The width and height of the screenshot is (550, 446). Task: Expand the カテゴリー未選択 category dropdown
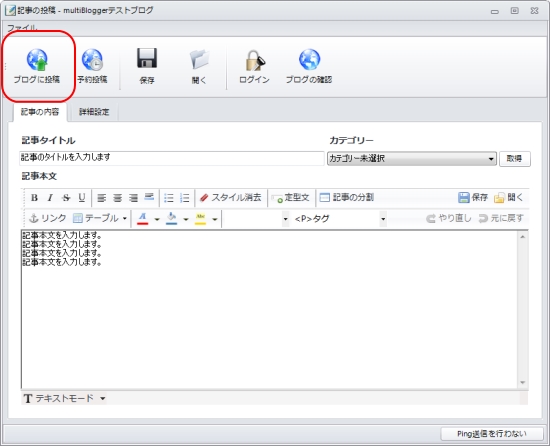[x=412, y=158]
